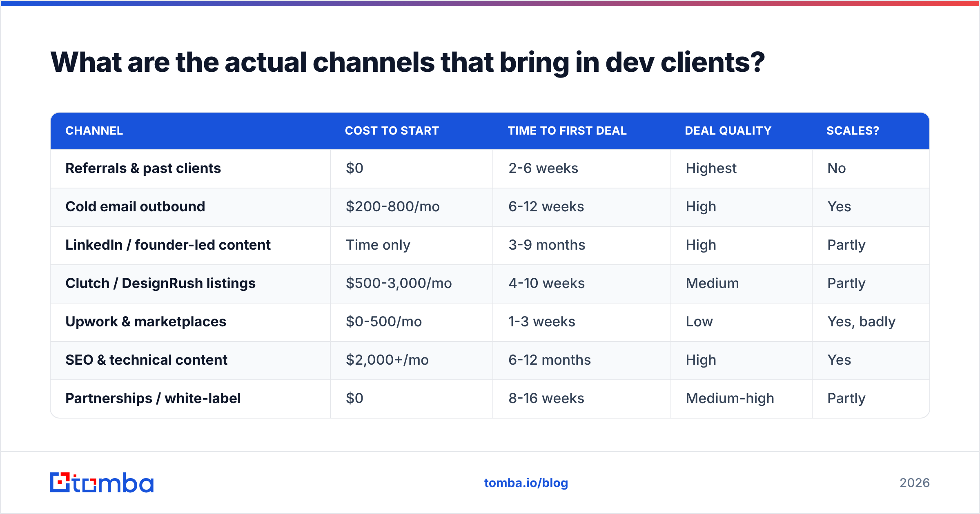Viewport: 980px width, 514px height.
Task: Select the Partnerships / white-label row label
Action: (153, 398)
